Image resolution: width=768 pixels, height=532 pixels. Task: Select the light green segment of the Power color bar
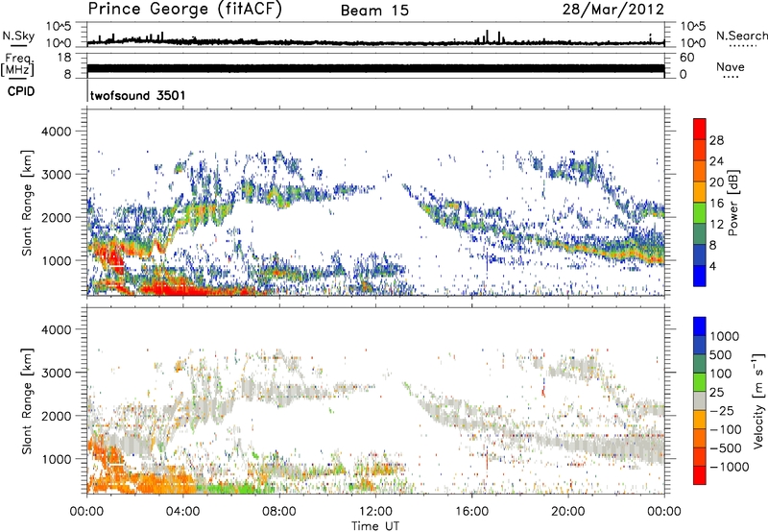(x=700, y=212)
